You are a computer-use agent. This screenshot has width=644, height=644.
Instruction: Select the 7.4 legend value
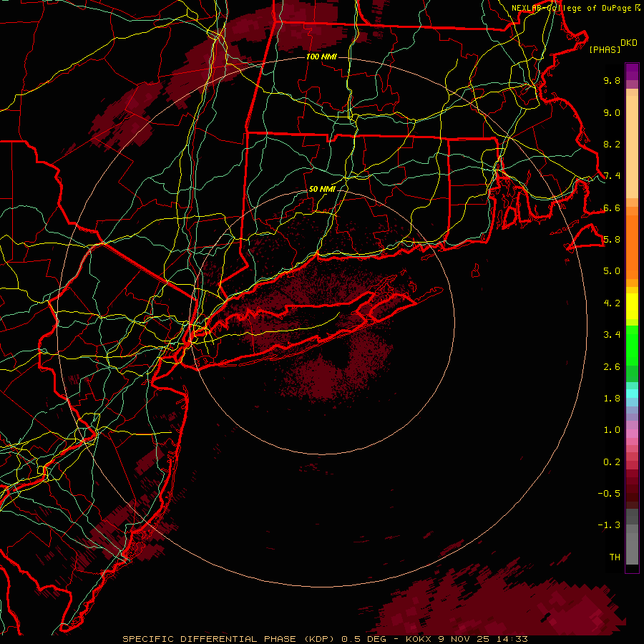click(x=612, y=176)
